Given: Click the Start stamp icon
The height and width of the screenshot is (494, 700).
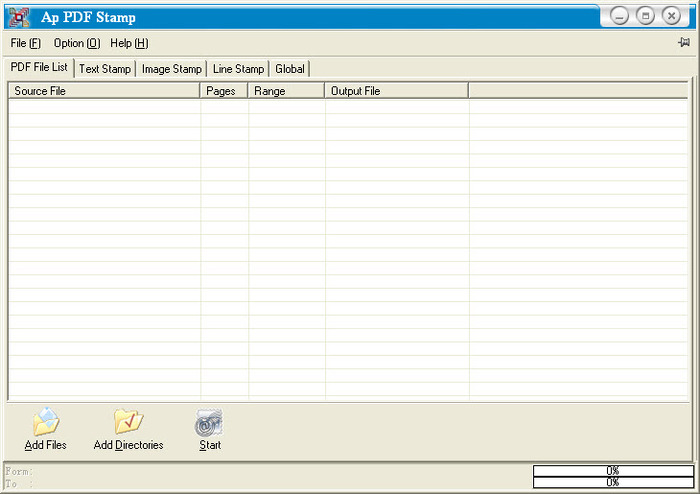Looking at the screenshot, I should coord(209,423).
